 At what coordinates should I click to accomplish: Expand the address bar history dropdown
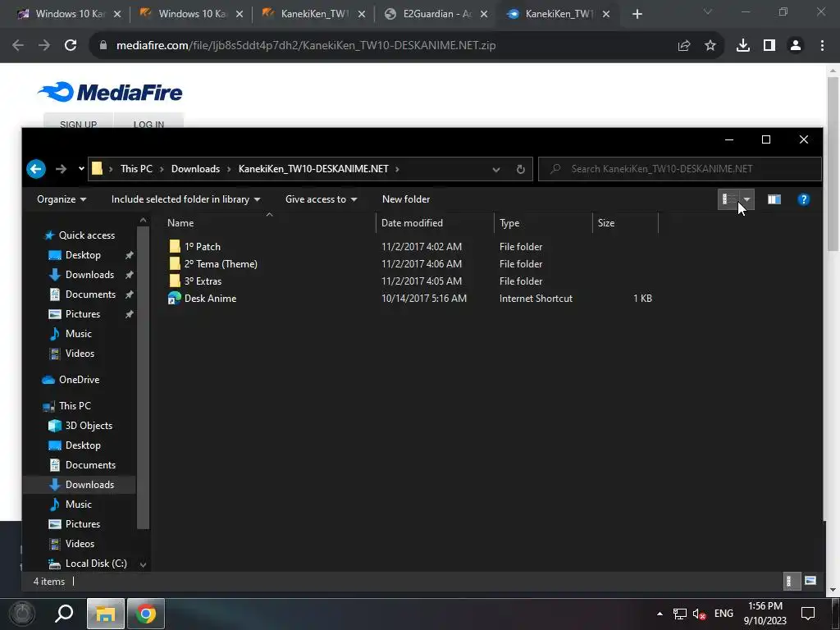(496, 169)
